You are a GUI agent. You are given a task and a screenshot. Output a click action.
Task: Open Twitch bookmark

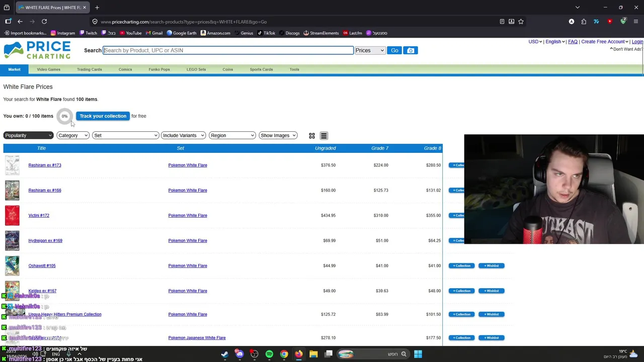(x=88, y=33)
